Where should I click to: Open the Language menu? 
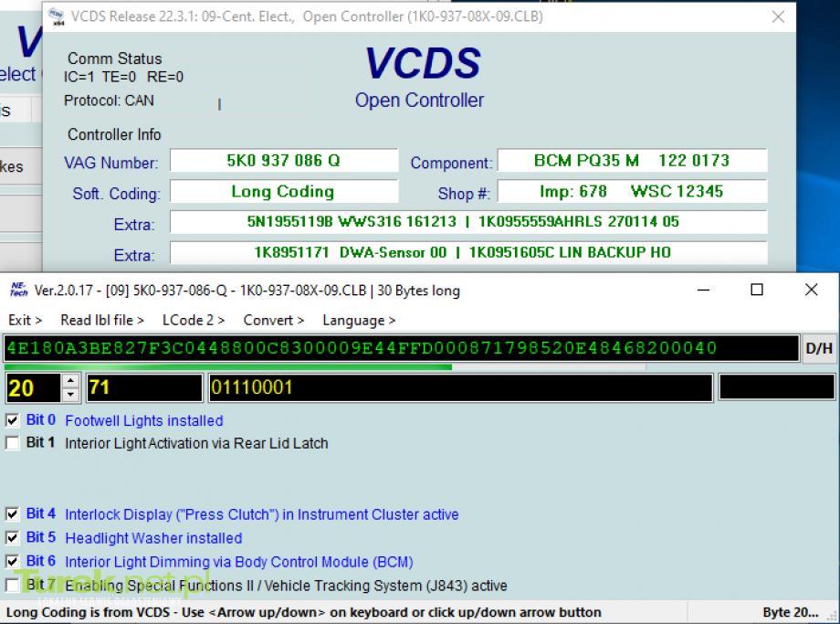point(359,321)
